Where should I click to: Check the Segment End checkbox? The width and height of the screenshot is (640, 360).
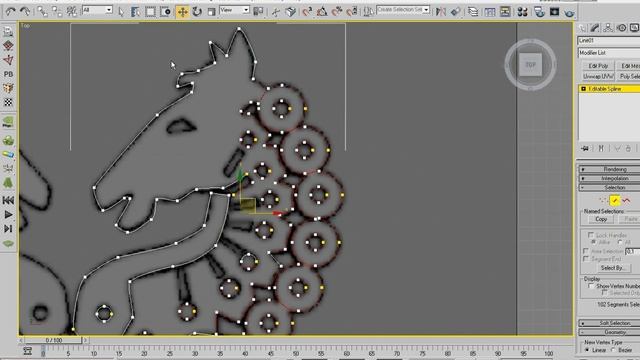(586, 259)
